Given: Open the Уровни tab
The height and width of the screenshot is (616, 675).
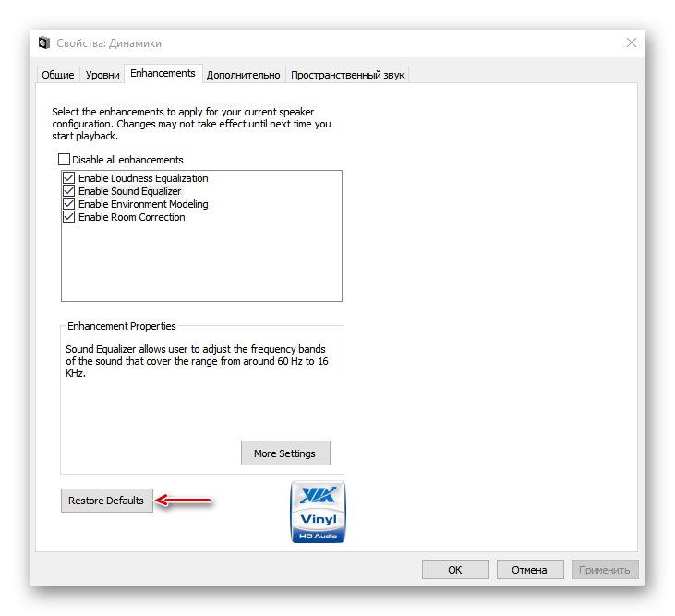Looking at the screenshot, I should click(x=102, y=75).
